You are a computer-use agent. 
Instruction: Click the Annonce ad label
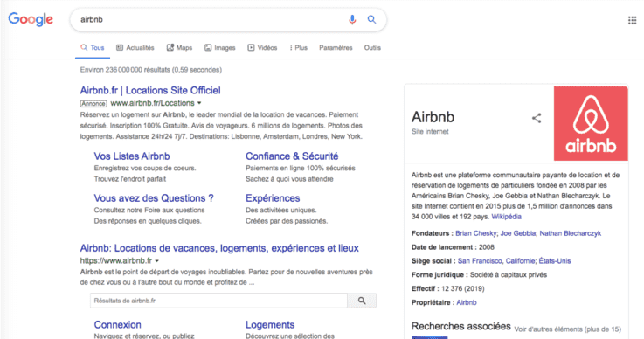coord(93,104)
